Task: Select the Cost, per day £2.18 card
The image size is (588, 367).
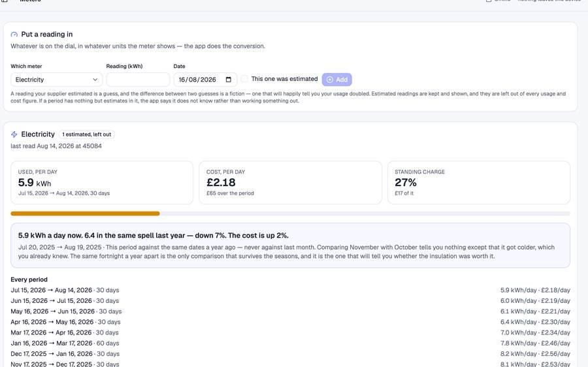Action: [290, 183]
